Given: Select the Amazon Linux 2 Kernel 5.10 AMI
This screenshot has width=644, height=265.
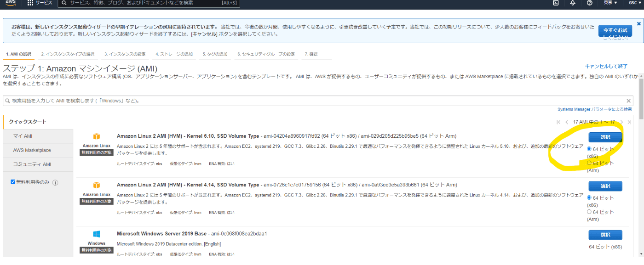Looking at the screenshot, I should coord(605,137).
